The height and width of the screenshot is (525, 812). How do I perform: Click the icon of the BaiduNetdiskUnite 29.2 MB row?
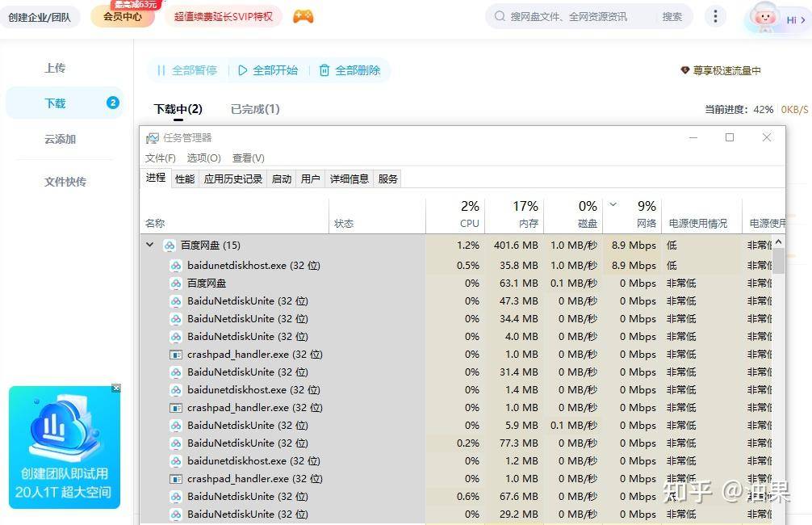(x=176, y=514)
